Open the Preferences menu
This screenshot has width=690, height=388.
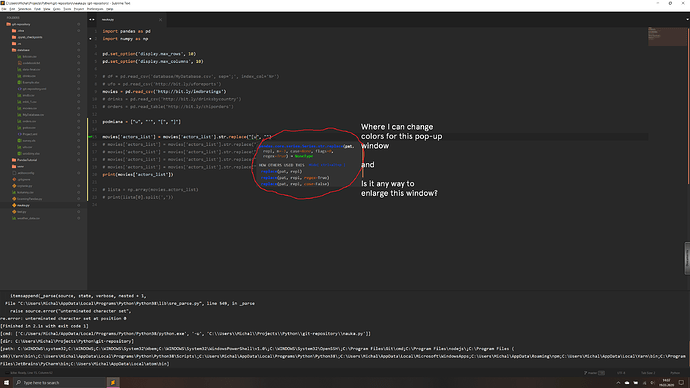coord(95,9)
